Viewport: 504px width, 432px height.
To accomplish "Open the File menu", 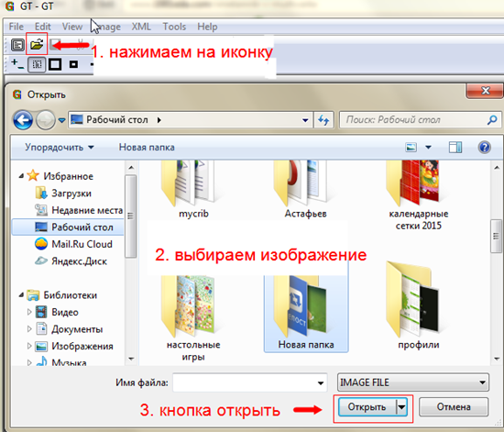I will point(16,27).
